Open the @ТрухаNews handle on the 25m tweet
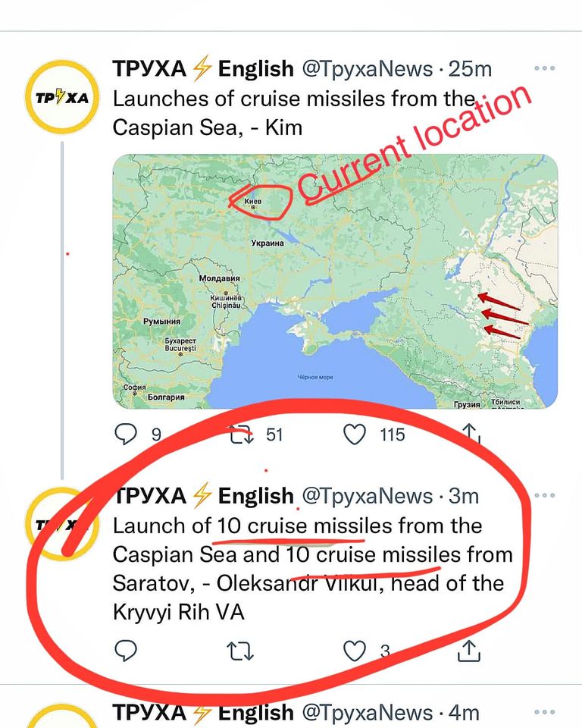 point(368,69)
